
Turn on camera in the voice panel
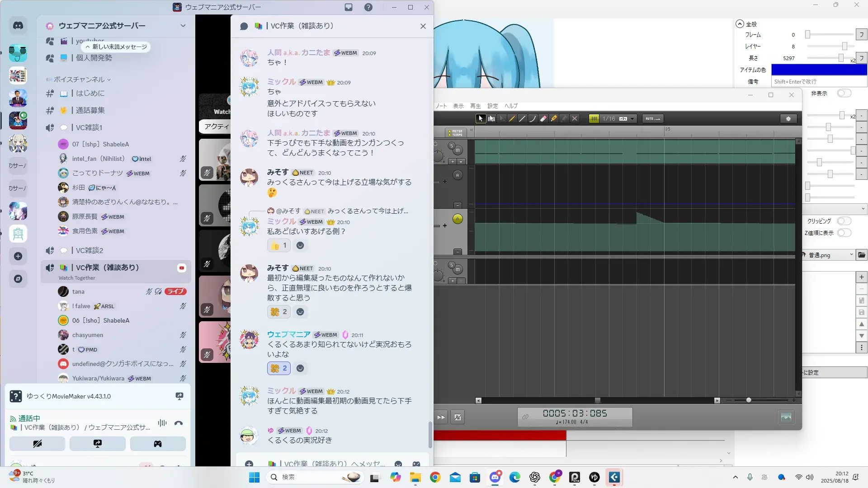[x=37, y=444]
